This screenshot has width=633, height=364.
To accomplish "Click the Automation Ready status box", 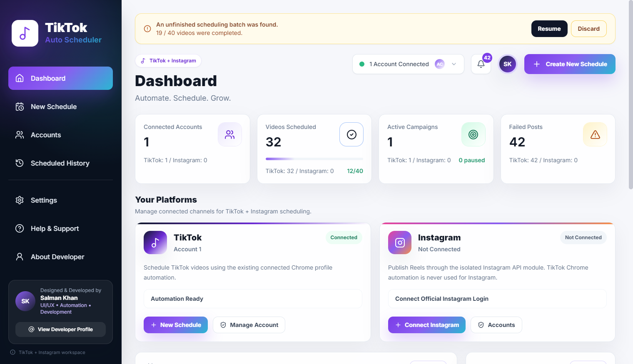I will pyautogui.click(x=253, y=299).
